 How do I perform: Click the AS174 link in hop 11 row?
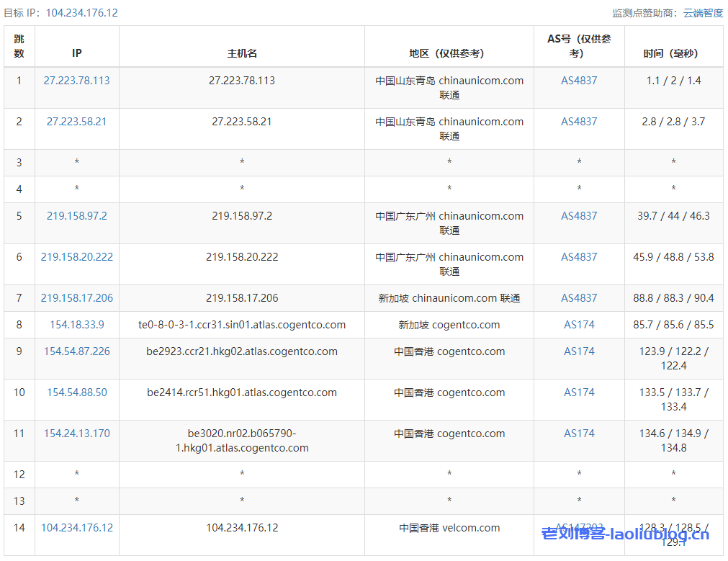579,434
